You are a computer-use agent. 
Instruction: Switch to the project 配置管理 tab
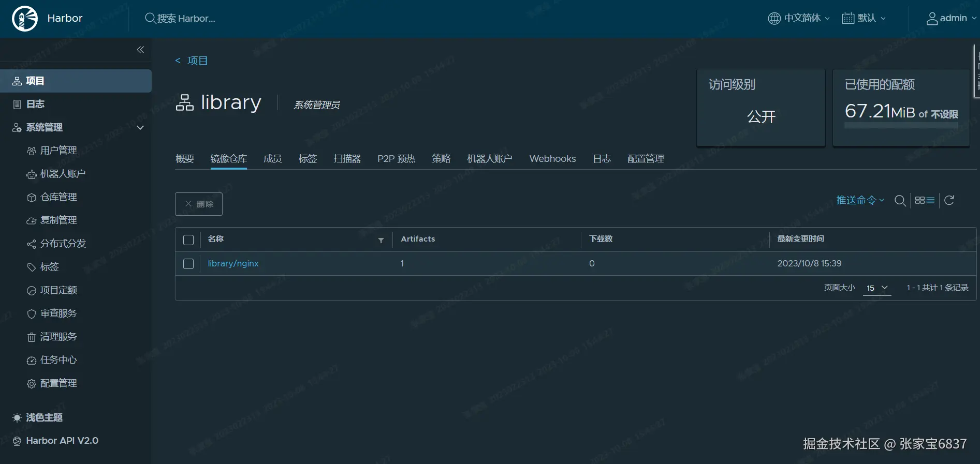point(646,159)
